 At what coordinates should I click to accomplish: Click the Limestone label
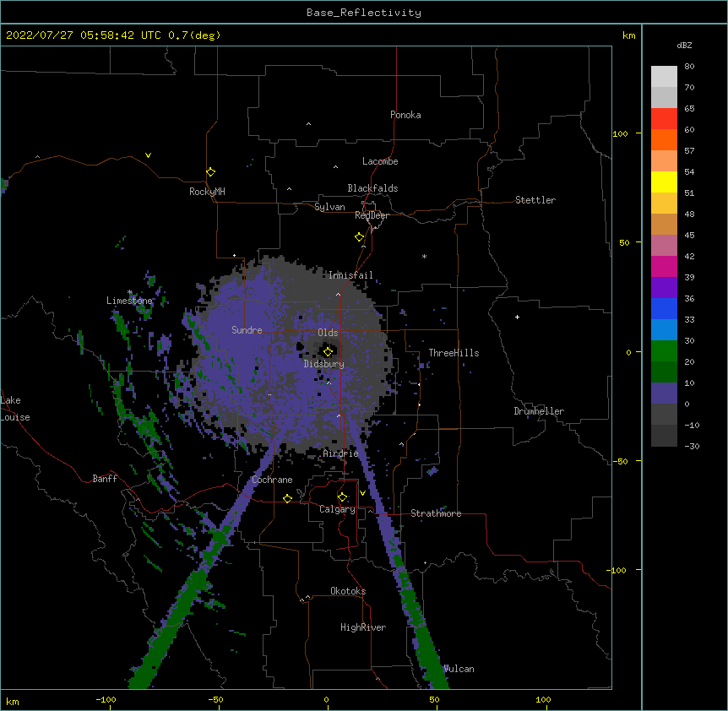129,301
